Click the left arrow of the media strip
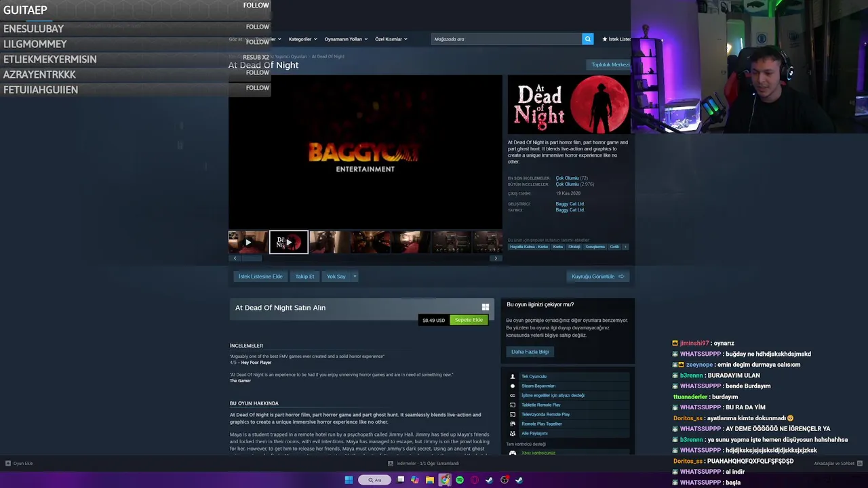 235,258
